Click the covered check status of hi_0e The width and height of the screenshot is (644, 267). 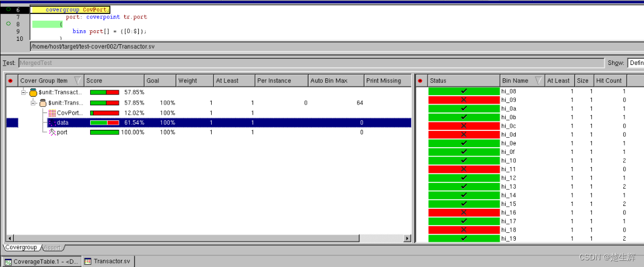coord(464,143)
